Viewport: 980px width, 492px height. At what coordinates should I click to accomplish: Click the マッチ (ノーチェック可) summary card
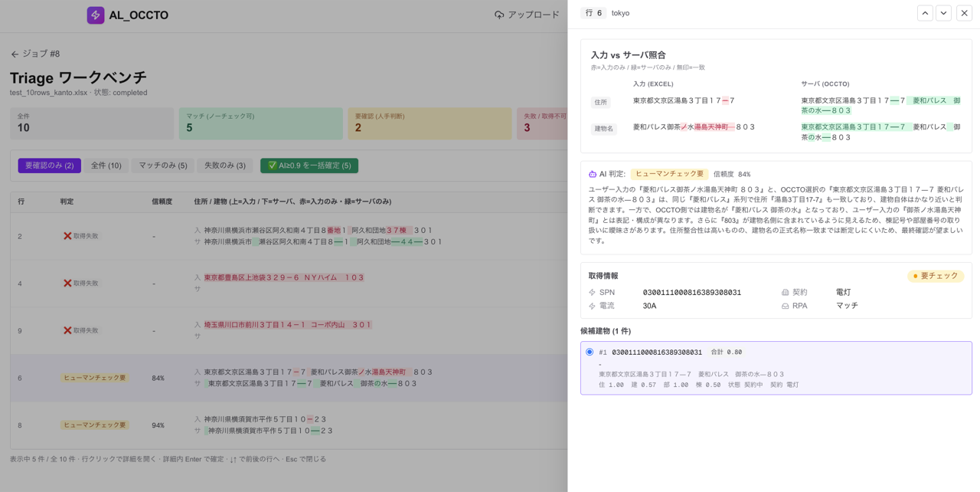tap(261, 123)
